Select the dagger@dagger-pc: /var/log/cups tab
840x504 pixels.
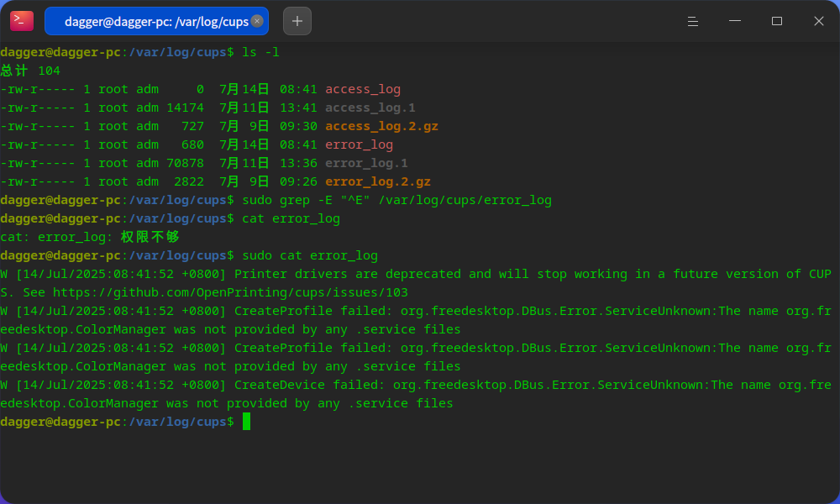(156, 22)
